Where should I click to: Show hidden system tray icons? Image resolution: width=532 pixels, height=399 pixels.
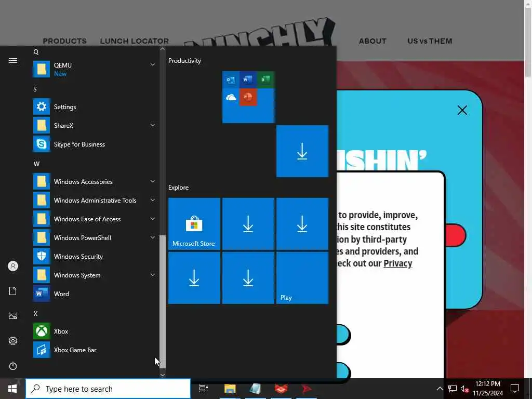click(x=440, y=389)
